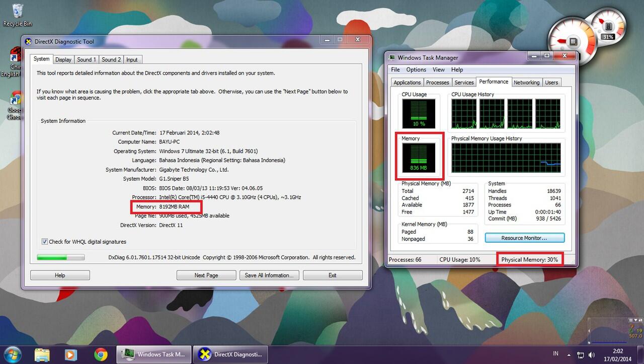The height and width of the screenshot is (364, 644).
Task: Click the Total physical memory value 2714
Action: (x=468, y=191)
